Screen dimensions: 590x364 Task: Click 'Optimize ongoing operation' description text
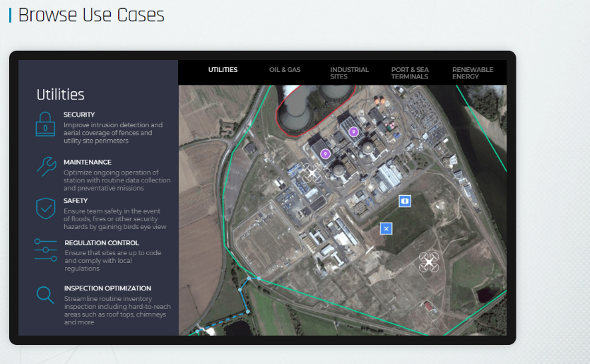coord(117,180)
